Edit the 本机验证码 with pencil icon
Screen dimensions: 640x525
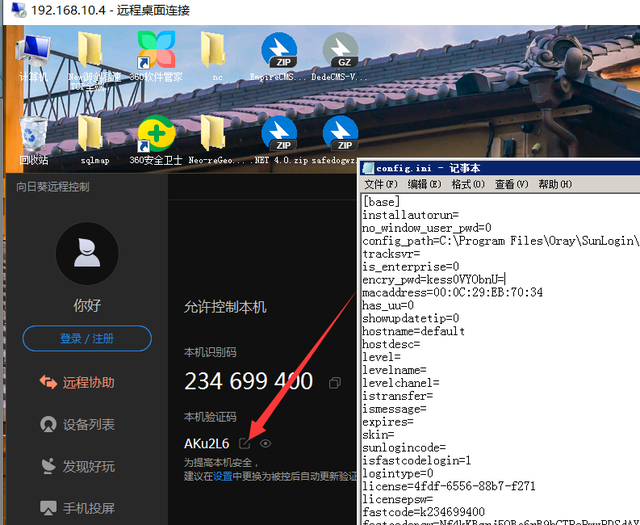(x=244, y=443)
